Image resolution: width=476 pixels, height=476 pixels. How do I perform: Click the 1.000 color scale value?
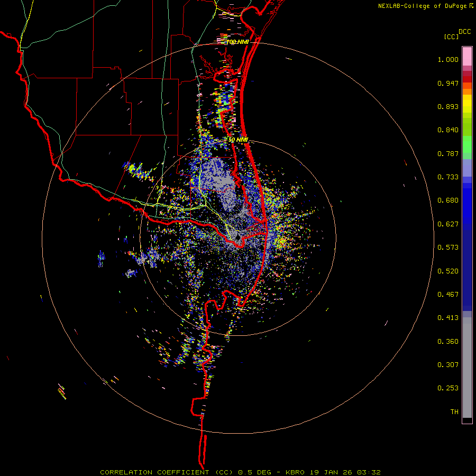pyautogui.click(x=448, y=59)
